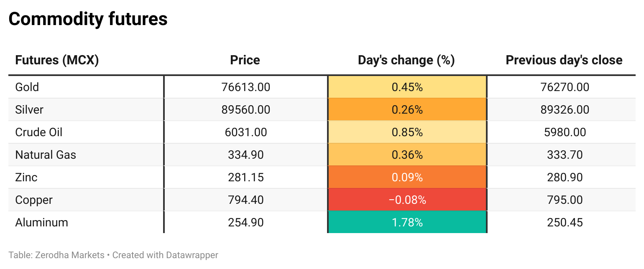Click the Futures (MCX) column header
The height and width of the screenshot is (269, 644).
57,60
